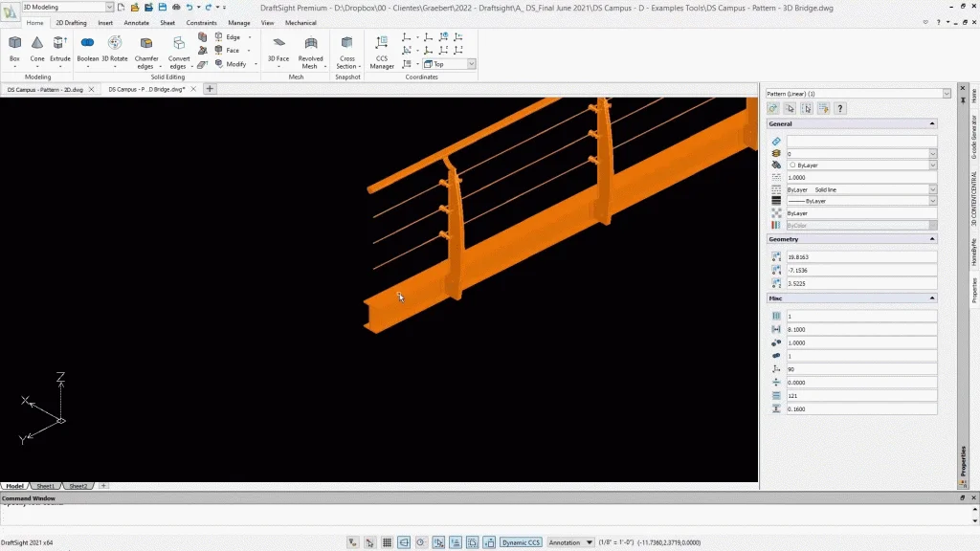Collapse the Geometry section in Properties
The height and width of the screenshot is (551, 980).
931,239
